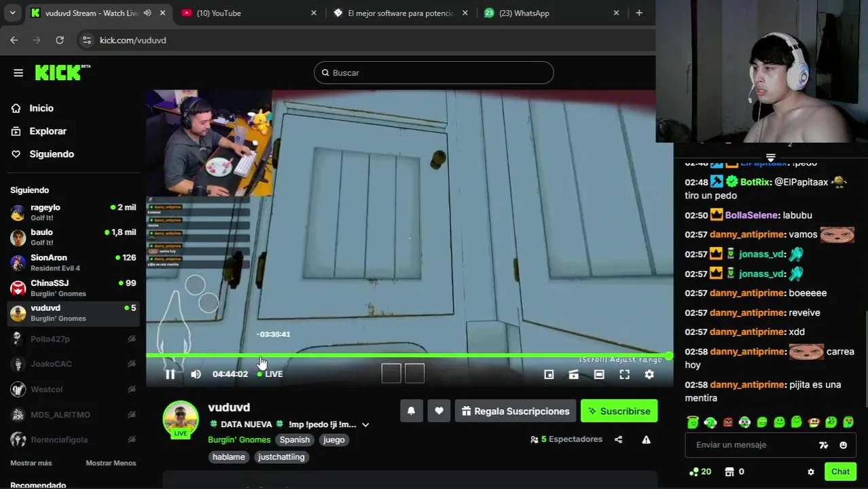
Task: Report the stream with warning icon
Action: [646, 439]
